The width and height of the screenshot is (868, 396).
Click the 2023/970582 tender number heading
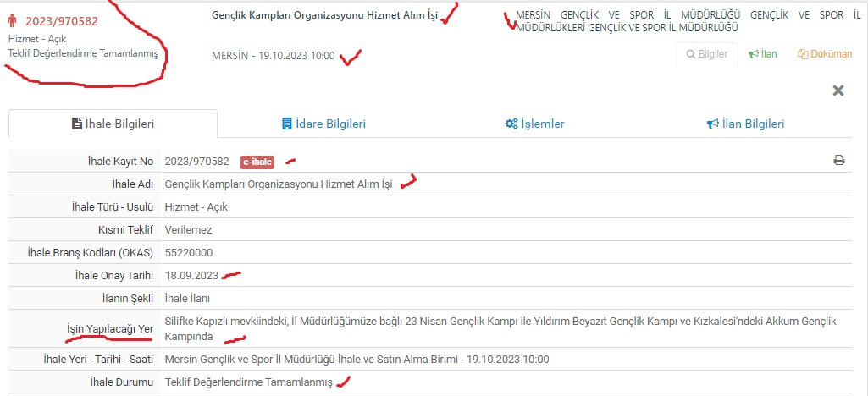click(x=62, y=21)
